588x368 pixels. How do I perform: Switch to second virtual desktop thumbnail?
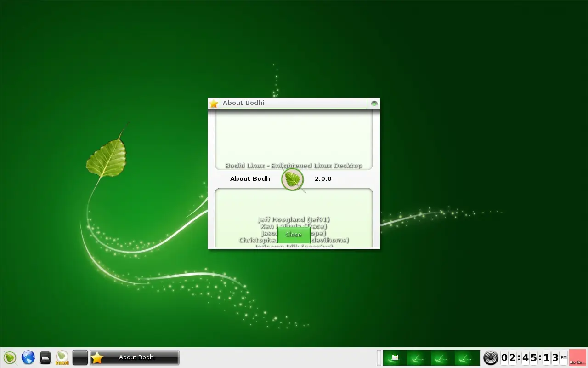coord(419,357)
